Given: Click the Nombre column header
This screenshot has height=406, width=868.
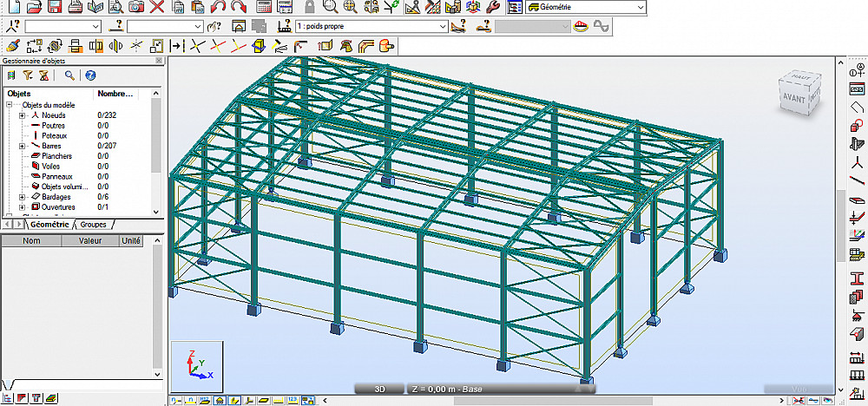Looking at the screenshot, I should 115,94.
